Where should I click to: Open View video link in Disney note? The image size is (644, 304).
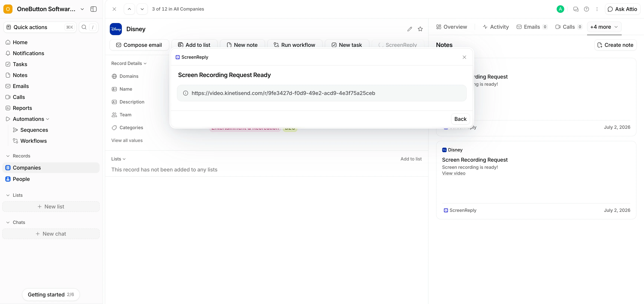[453, 173]
